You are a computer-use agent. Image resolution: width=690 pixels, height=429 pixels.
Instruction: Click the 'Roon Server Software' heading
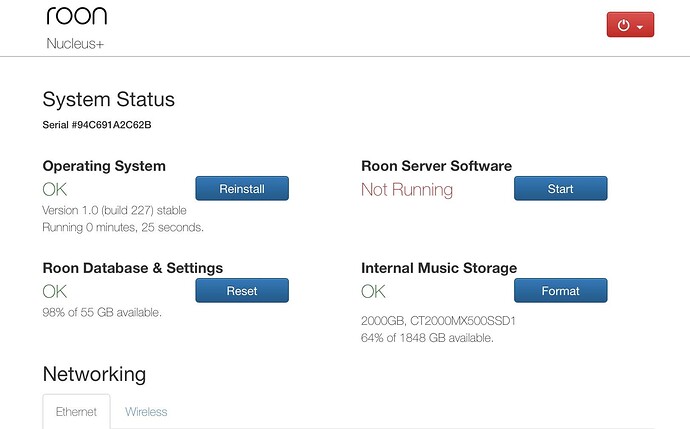point(437,166)
